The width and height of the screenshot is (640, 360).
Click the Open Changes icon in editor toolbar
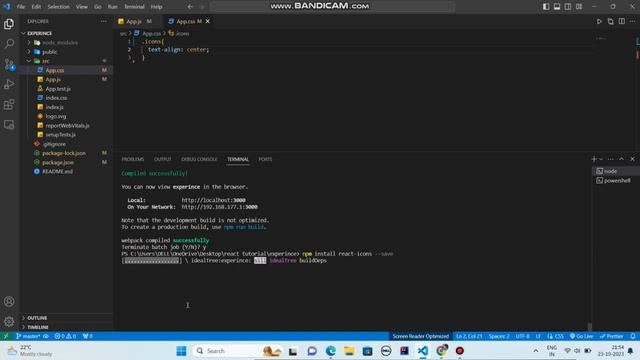611,21
